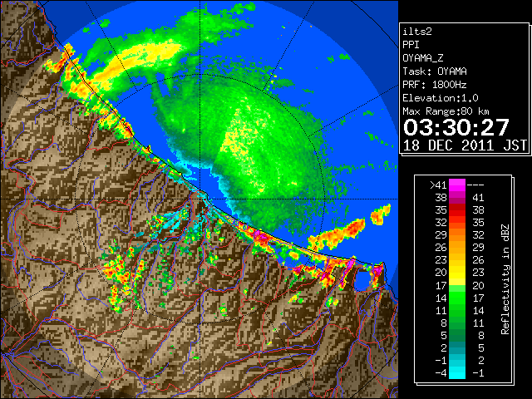The image size is (532, 399).
Task: Click the '-1' label right of the color bar
Action: [x=478, y=373]
